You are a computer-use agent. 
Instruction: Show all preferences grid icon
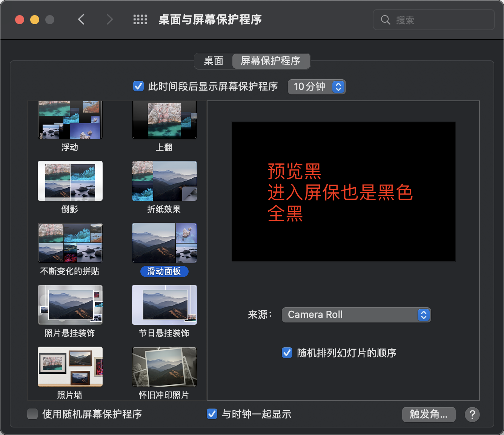click(x=140, y=20)
